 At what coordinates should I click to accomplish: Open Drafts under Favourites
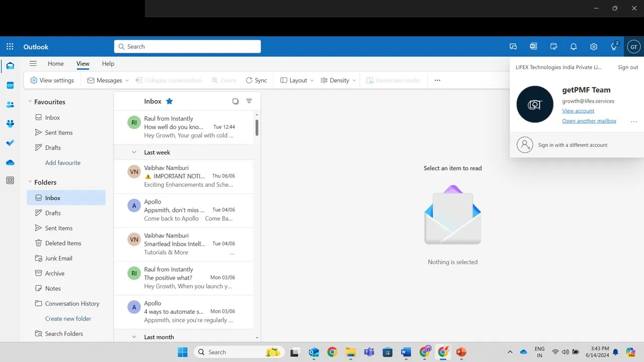tap(66, 147)
